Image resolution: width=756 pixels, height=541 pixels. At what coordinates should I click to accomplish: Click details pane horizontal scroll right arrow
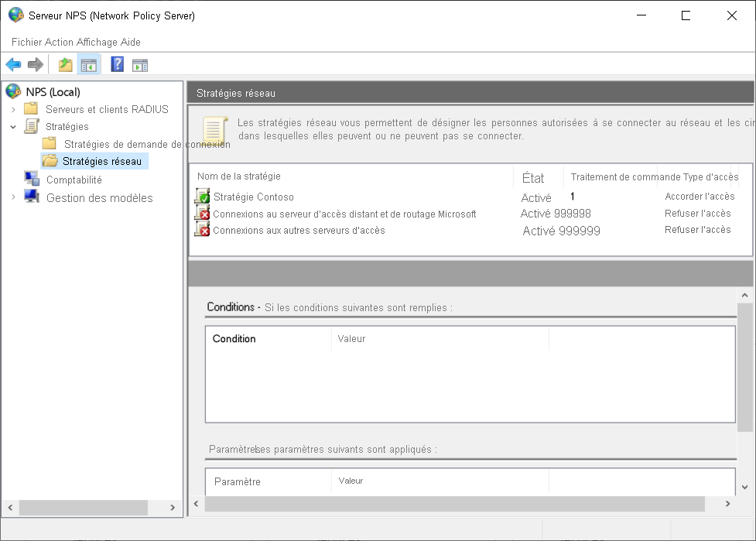tap(727, 503)
